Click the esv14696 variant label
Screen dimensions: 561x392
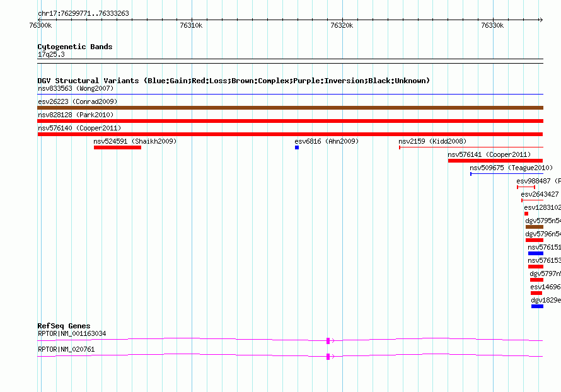(x=546, y=287)
